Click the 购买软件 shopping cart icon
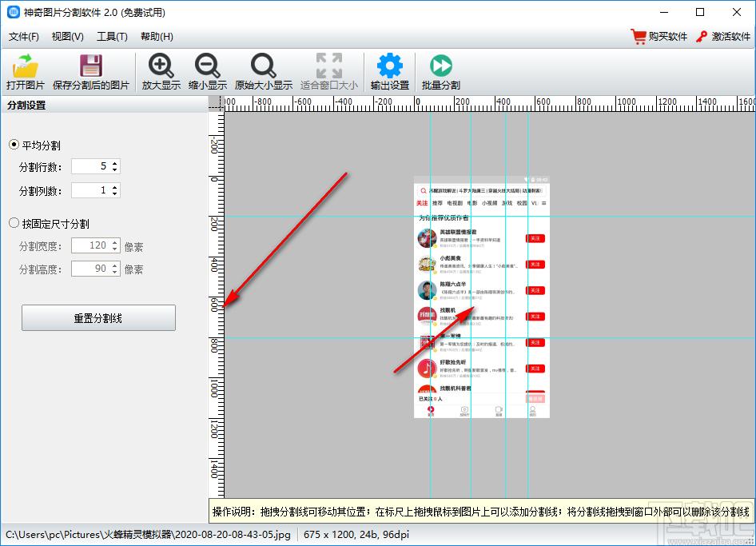The height and width of the screenshot is (546, 756). [639, 37]
